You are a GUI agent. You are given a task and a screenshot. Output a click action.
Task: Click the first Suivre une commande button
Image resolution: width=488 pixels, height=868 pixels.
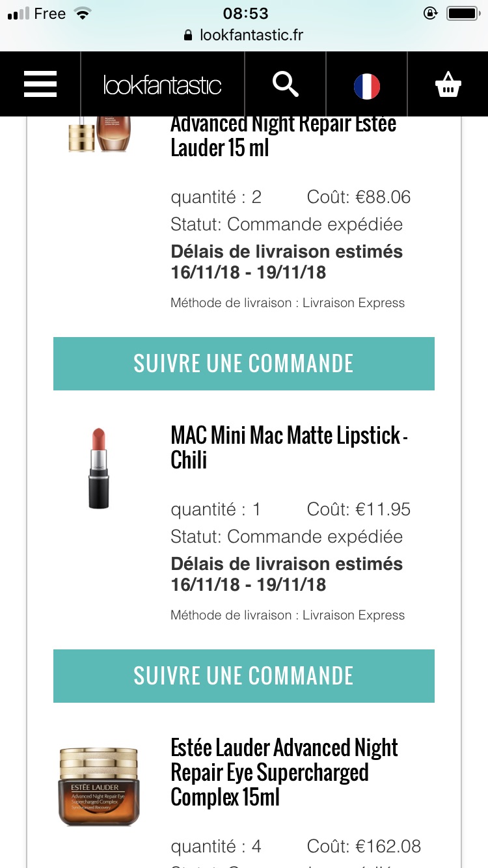point(244,364)
